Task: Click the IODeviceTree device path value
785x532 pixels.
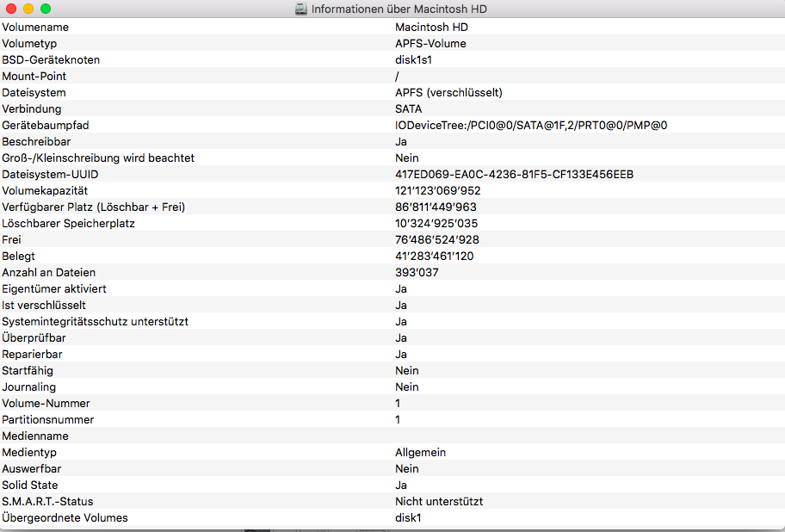Action: (531, 125)
